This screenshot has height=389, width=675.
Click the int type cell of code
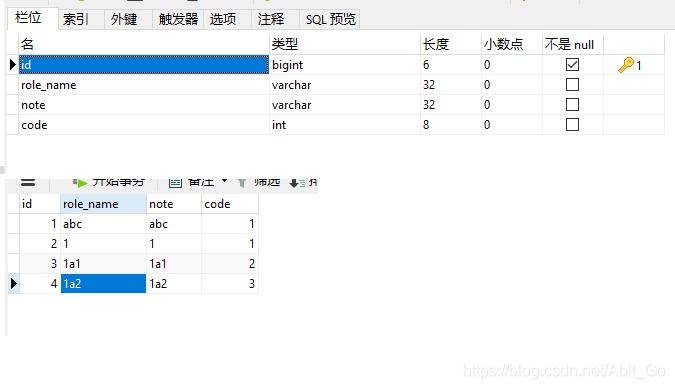click(345, 125)
